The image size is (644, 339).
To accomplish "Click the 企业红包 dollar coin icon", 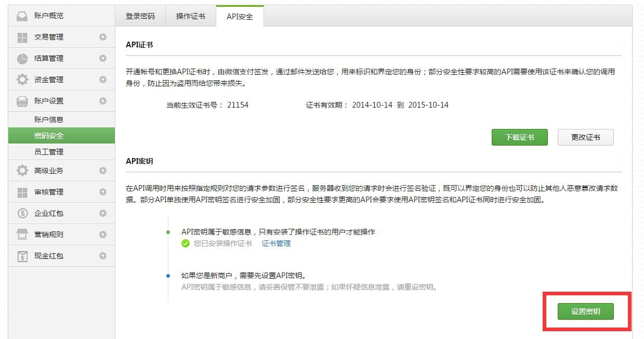I will (22, 213).
